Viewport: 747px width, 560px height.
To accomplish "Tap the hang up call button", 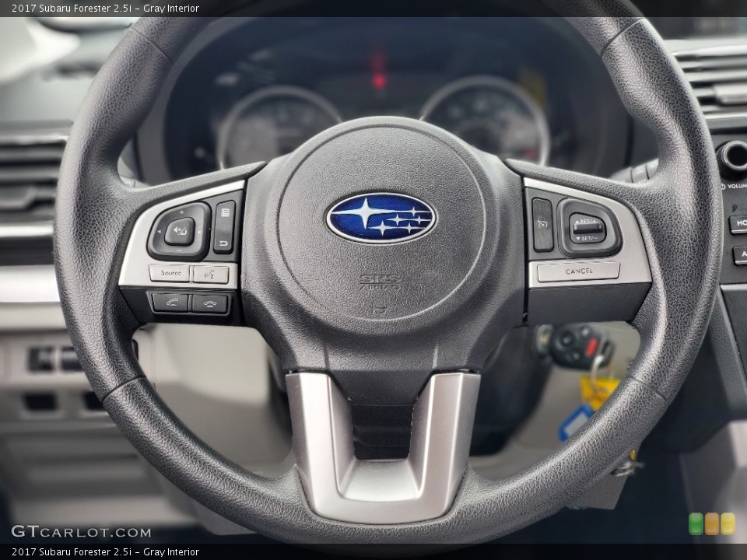I will tap(209, 304).
